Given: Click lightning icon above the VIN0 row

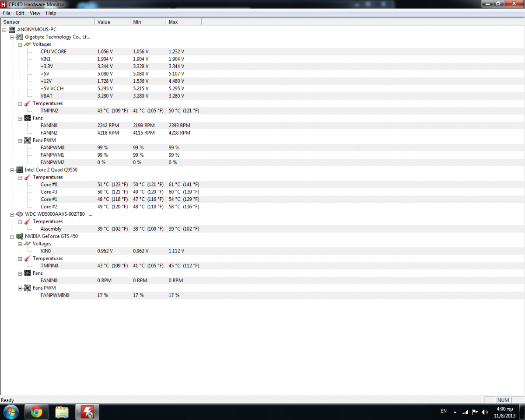Looking at the screenshot, I should [x=27, y=244].
